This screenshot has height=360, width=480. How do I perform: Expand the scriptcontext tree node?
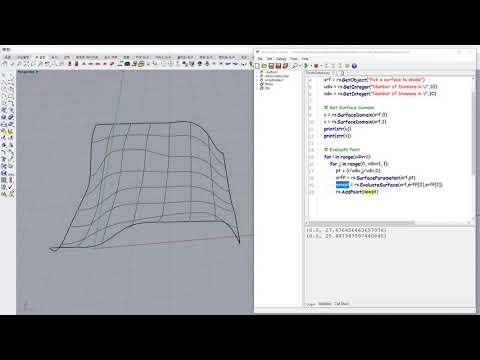click(257, 80)
